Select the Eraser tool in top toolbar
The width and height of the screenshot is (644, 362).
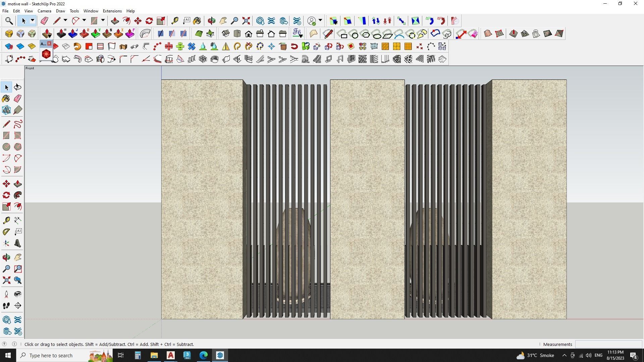pos(44,21)
